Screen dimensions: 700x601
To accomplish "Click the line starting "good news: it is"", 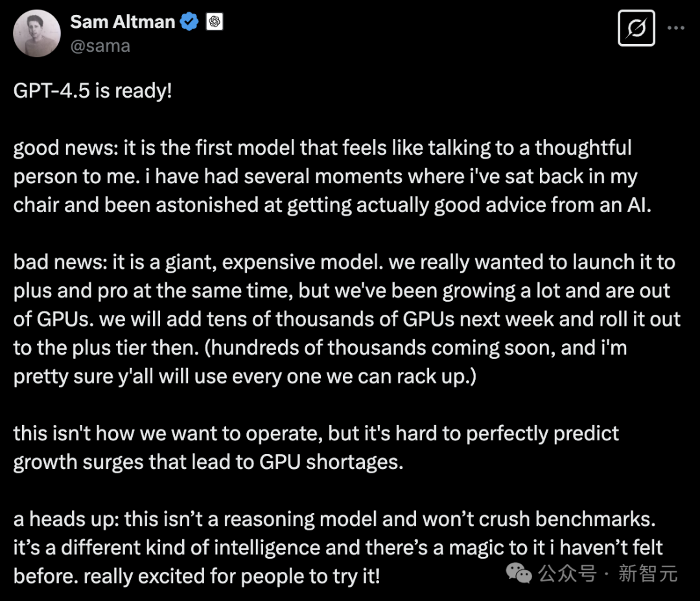I will [x=322, y=148].
